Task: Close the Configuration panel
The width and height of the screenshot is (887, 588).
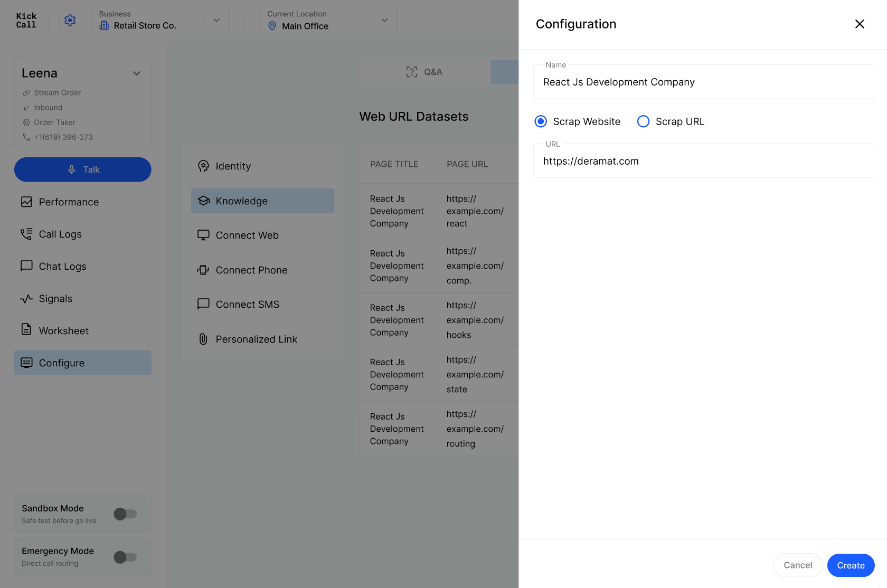Action: [x=860, y=24]
